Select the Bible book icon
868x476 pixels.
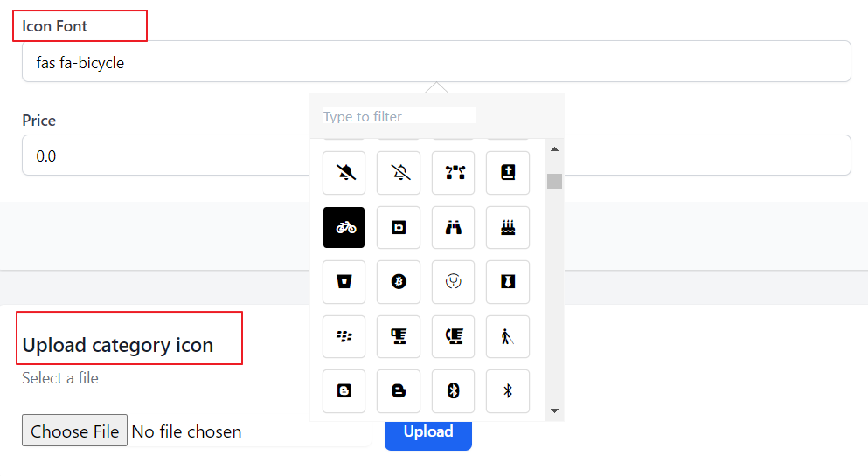tap(508, 172)
